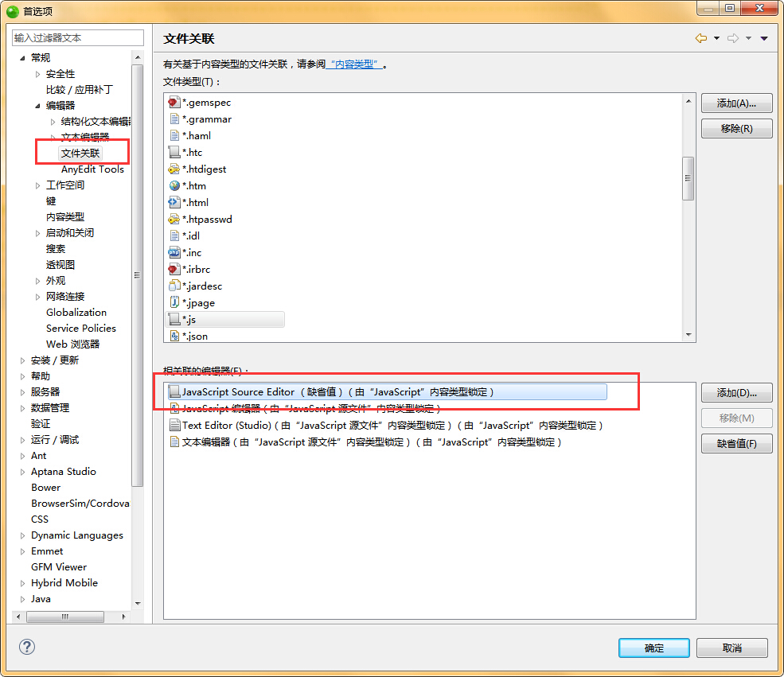
Task: Select the *.gemspec ruby icon entry
Action: pos(174,102)
